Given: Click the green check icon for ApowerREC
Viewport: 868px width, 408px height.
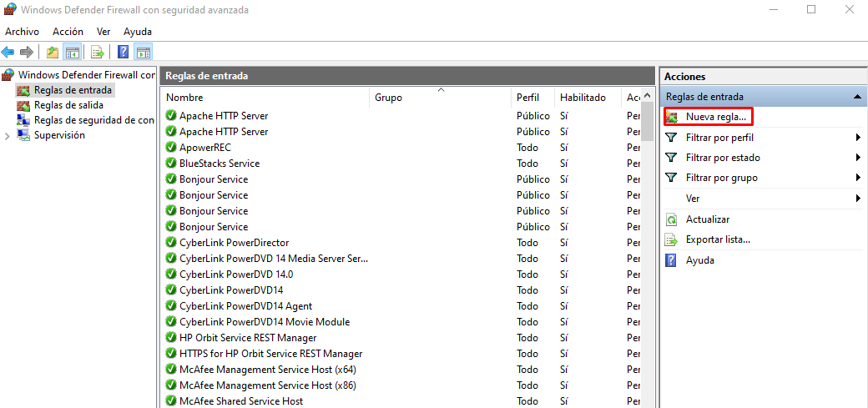Looking at the screenshot, I should click(x=171, y=148).
